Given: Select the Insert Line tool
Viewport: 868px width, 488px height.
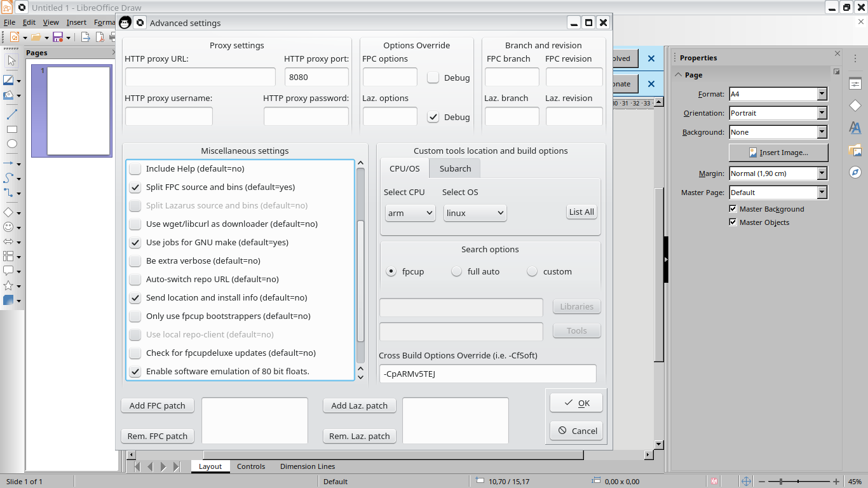Looking at the screenshot, I should click(11, 114).
